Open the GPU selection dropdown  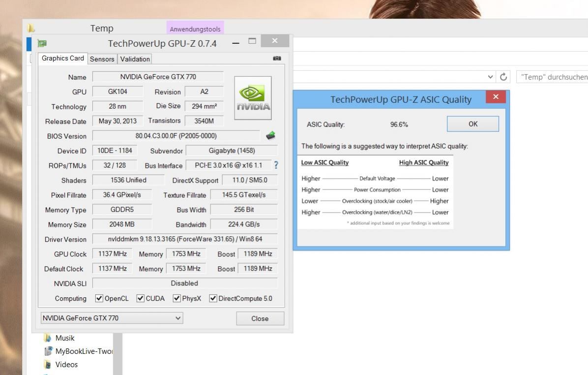point(112,318)
